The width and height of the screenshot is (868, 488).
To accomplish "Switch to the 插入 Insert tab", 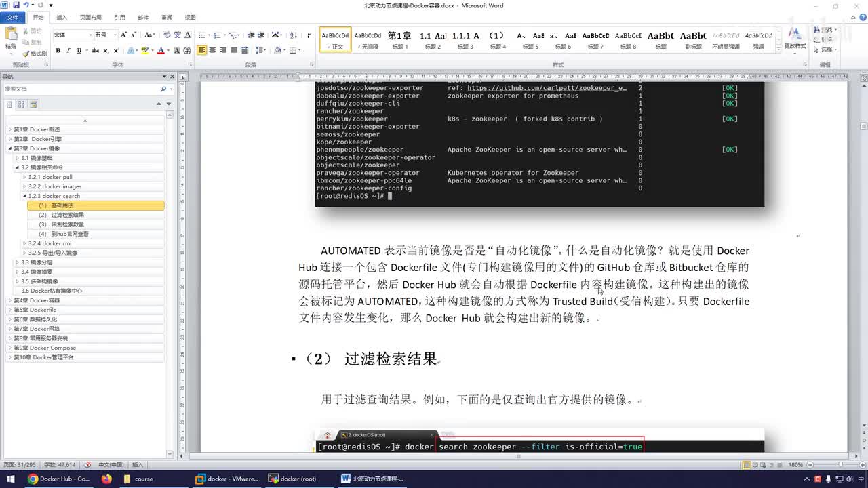I will coord(62,17).
